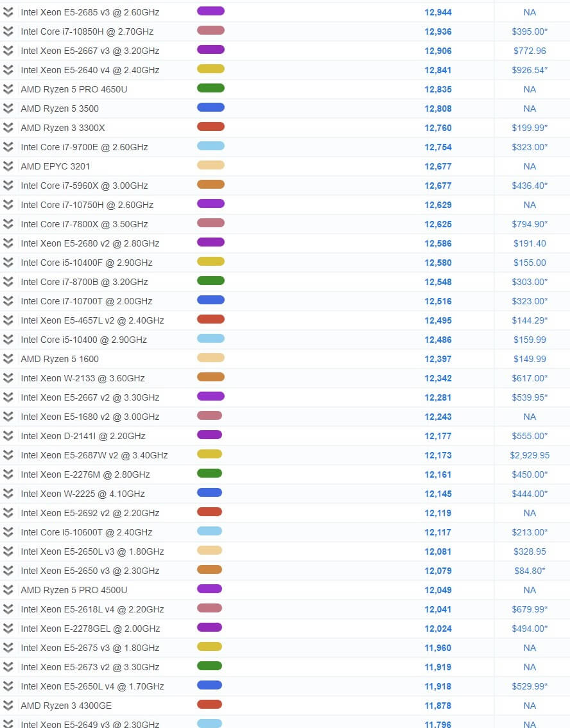
Task: Click the price $144.29*
Action: (x=530, y=320)
